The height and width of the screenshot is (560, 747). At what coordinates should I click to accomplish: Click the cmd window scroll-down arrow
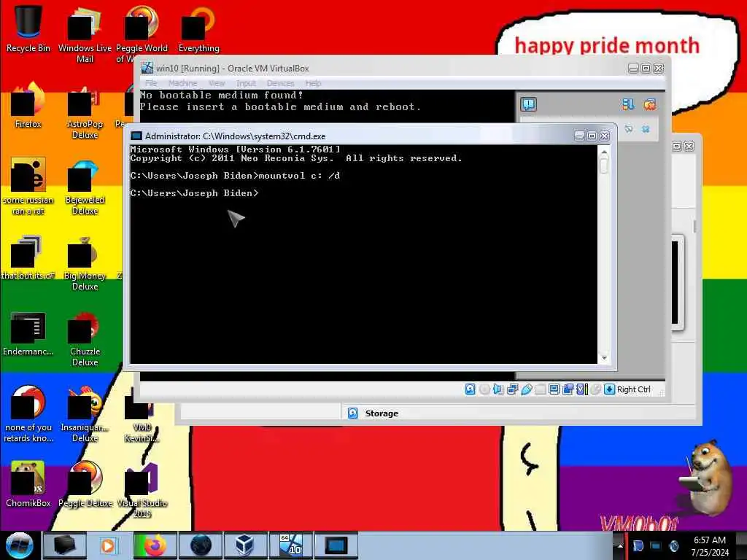coord(604,357)
